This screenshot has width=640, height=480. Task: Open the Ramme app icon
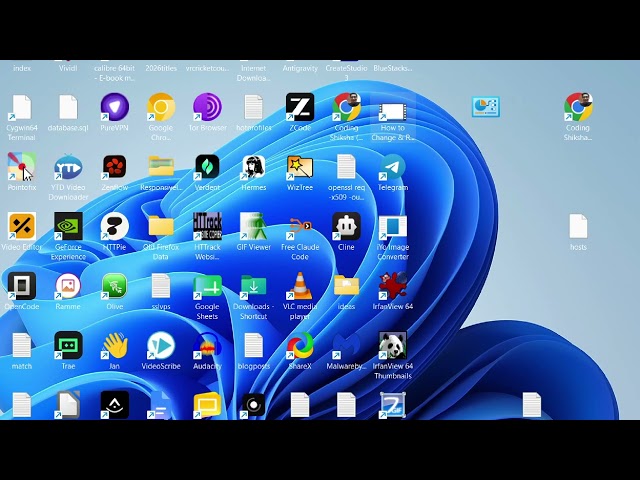(68, 286)
